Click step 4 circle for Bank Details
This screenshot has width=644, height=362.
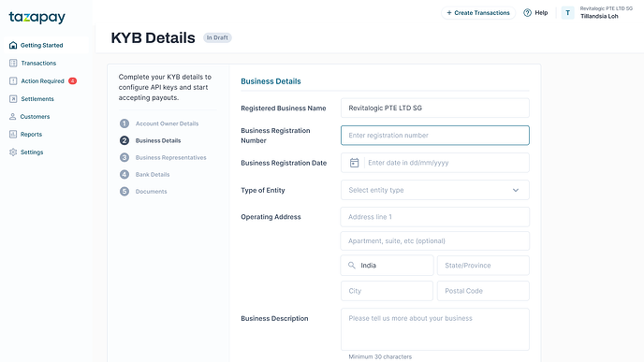pos(124,174)
